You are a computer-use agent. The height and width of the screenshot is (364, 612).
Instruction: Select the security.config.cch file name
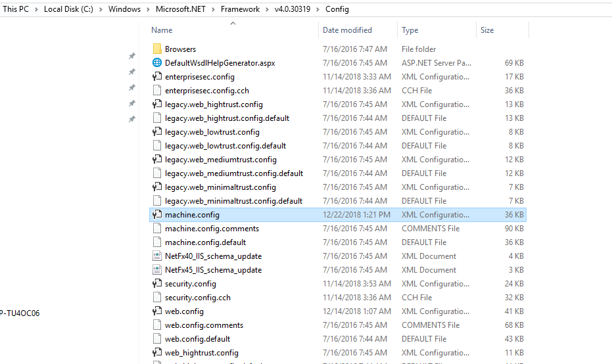click(198, 298)
